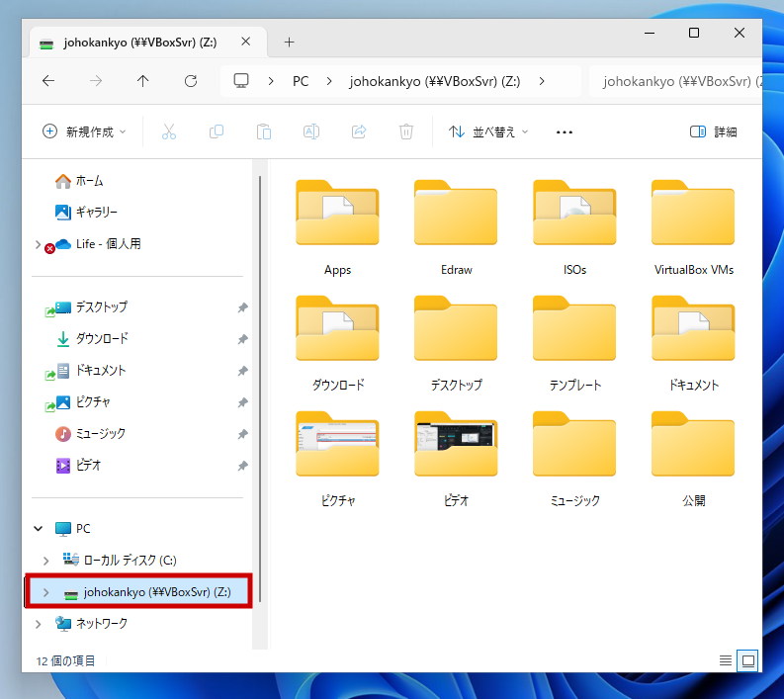Click the Share icon in toolbar
784x699 pixels.
click(359, 131)
